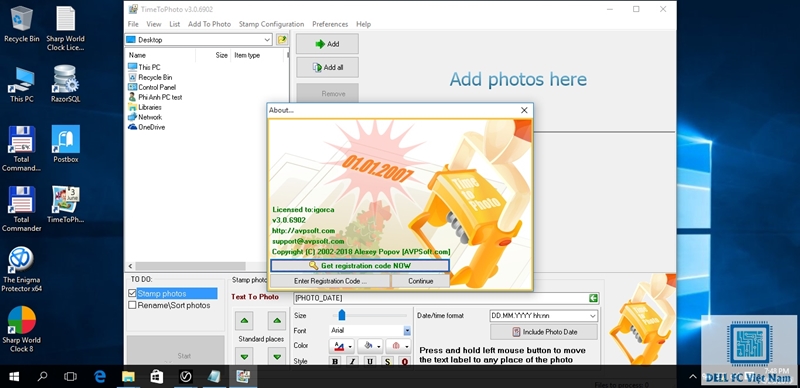The width and height of the screenshot is (800, 388).
Task: Open the File menu
Action: pos(133,24)
